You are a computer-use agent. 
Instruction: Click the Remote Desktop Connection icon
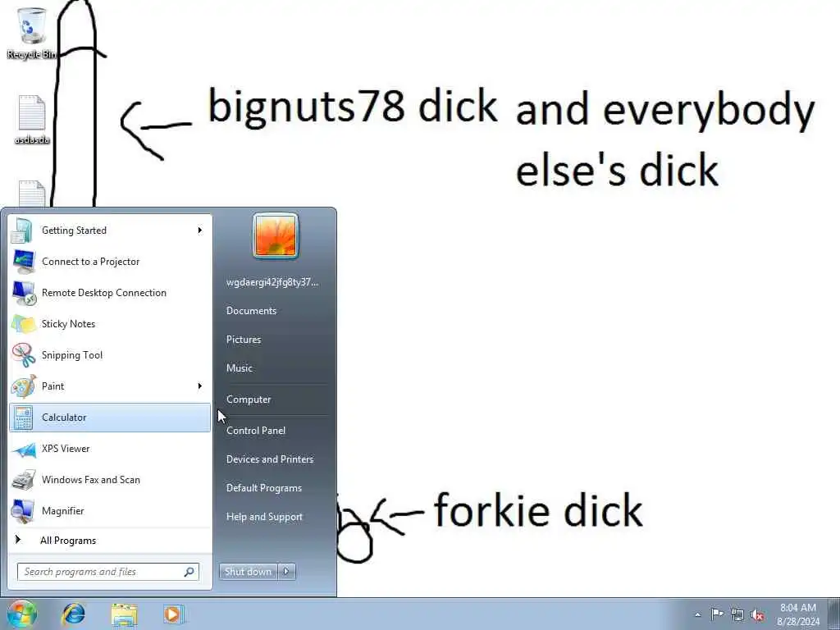pyautogui.click(x=24, y=293)
